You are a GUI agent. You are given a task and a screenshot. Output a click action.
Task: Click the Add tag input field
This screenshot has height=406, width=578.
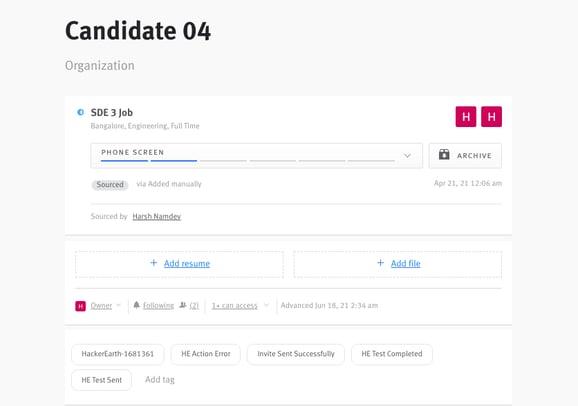point(160,379)
